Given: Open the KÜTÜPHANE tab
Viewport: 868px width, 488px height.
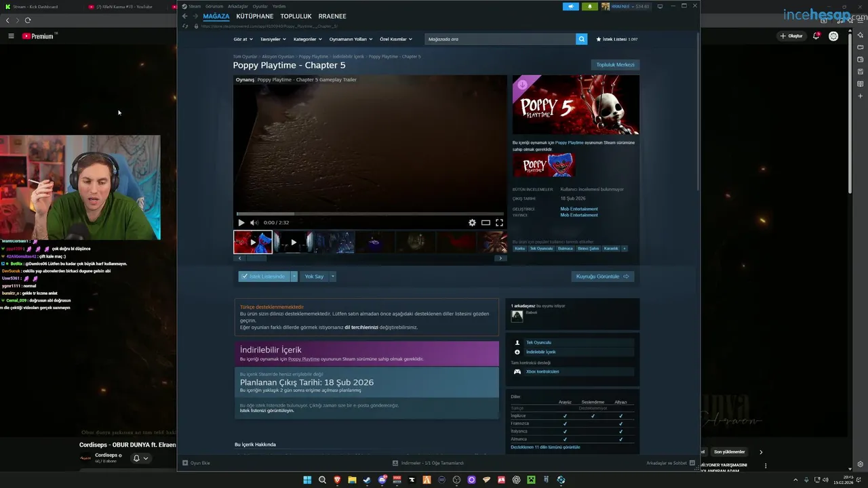Looking at the screenshot, I should click(x=255, y=16).
